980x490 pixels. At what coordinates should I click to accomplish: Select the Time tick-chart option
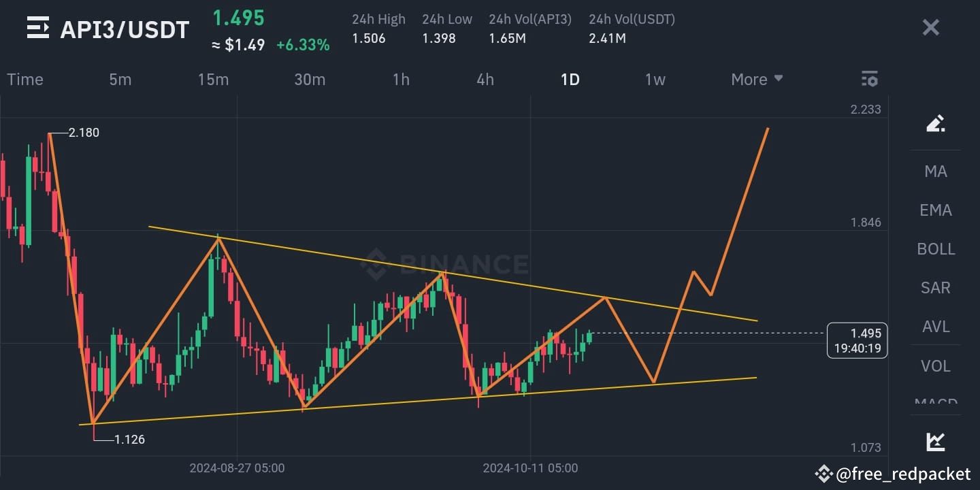pos(24,79)
